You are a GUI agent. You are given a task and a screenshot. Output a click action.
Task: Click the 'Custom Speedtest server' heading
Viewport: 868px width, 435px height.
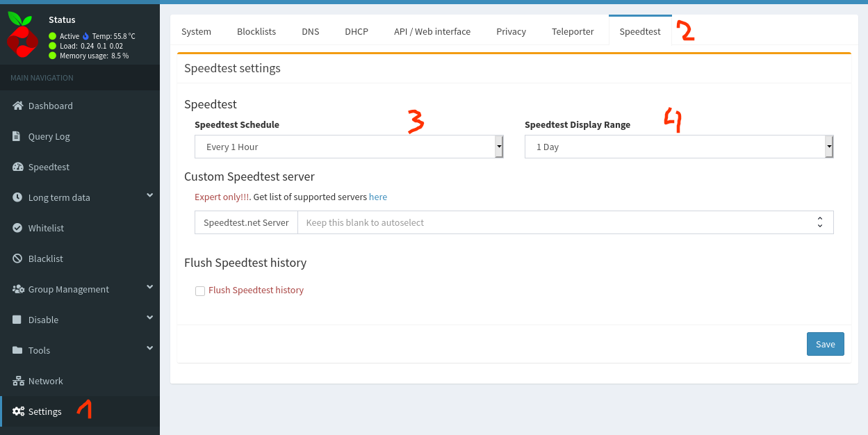click(249, 177)
